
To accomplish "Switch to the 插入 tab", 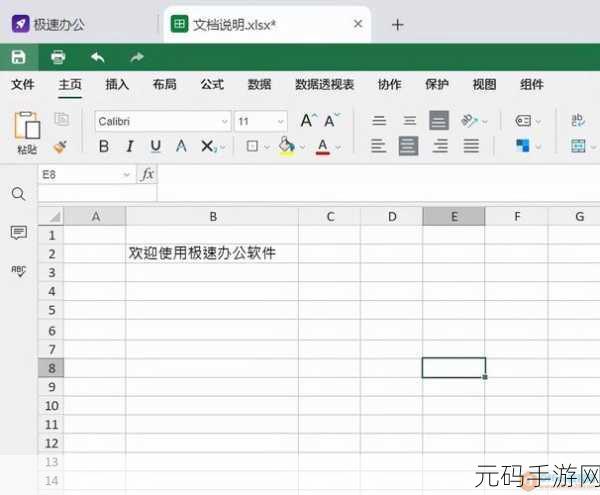I will tap(117, 84).
